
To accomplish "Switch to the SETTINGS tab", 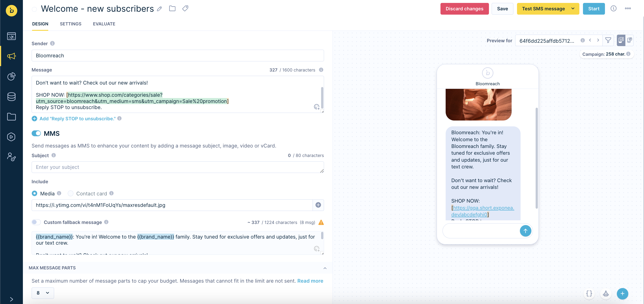I will [x=70, y=24].
